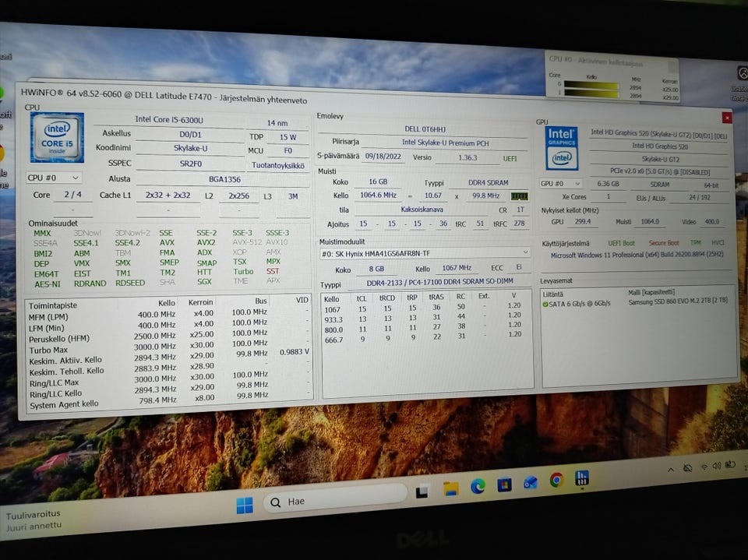
Task: Click the 0.9883 V VID value
Action: 295,352
